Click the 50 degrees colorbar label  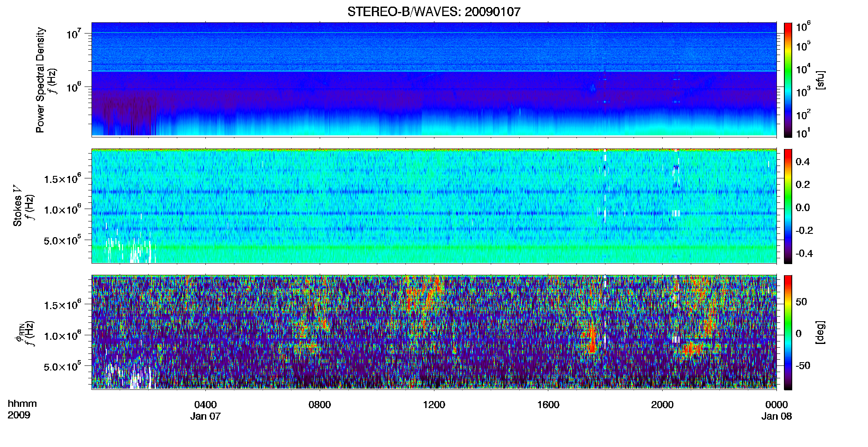click(x=801, y=302)
